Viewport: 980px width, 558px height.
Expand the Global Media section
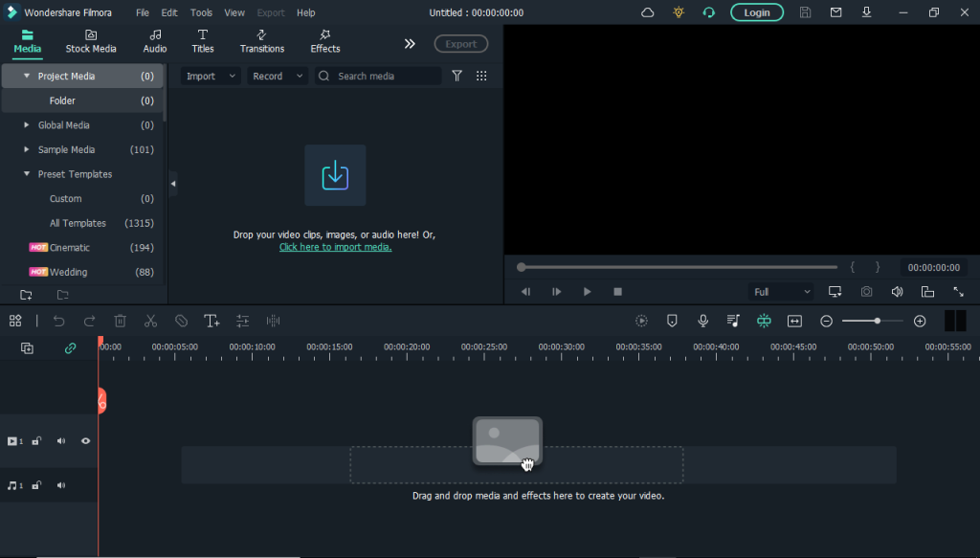27,124
